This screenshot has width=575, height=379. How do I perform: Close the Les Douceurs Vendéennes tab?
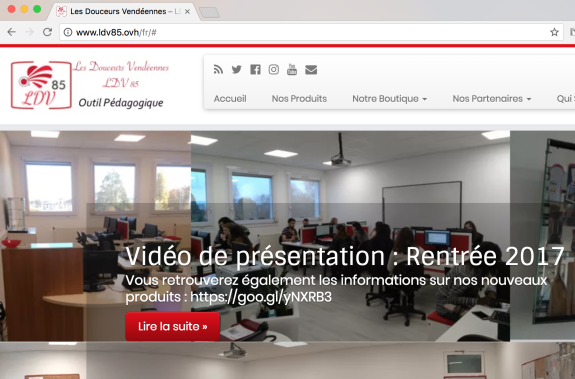(x=187, y=11)
